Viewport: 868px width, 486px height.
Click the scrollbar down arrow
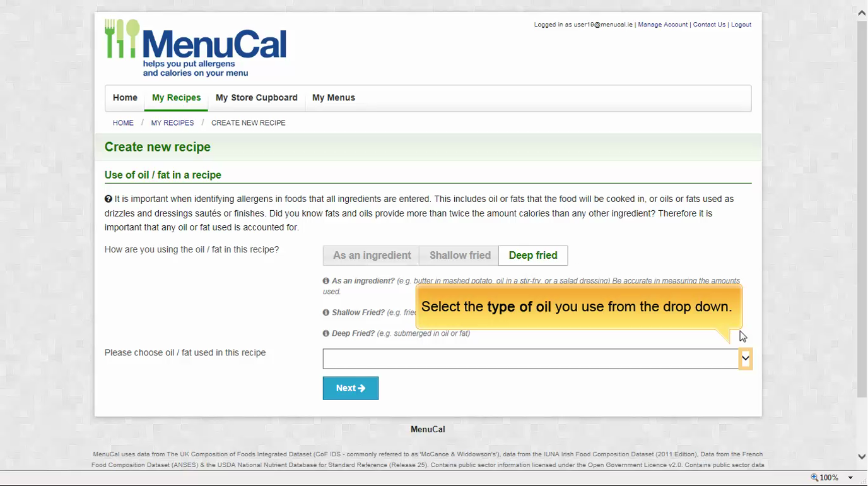pyautogui.click(x=862, y=456)
